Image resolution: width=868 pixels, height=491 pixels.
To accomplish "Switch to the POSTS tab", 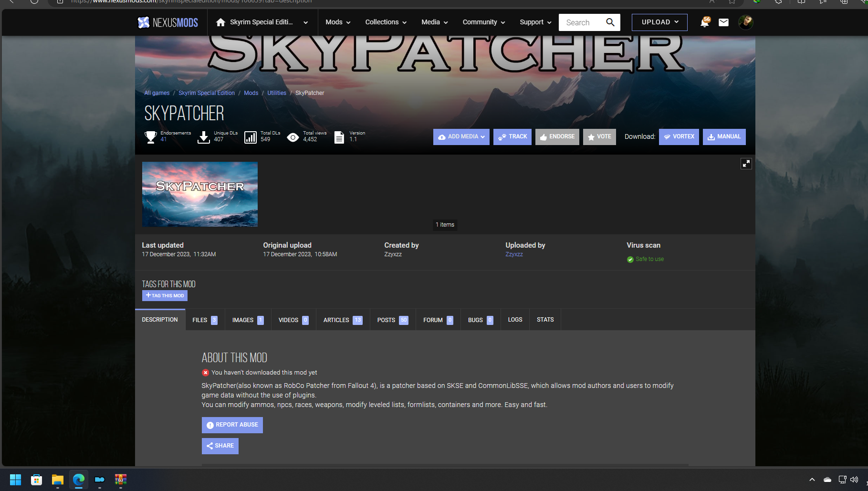I will pos(393,320).
